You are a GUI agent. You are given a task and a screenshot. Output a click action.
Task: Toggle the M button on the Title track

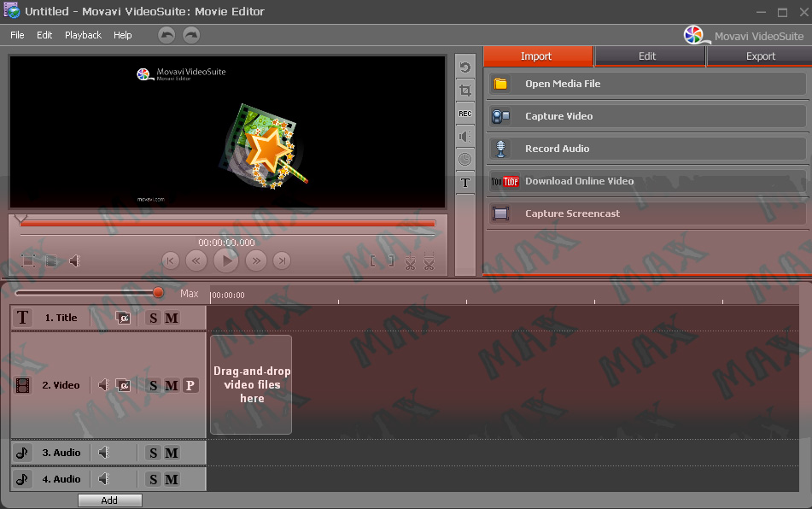(172, 318)
